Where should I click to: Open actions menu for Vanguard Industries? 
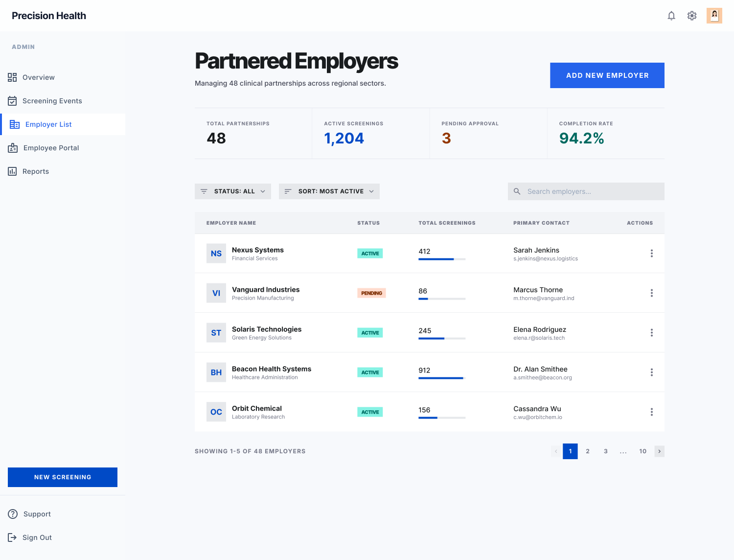pyautogui.click(x=652, y=293)
